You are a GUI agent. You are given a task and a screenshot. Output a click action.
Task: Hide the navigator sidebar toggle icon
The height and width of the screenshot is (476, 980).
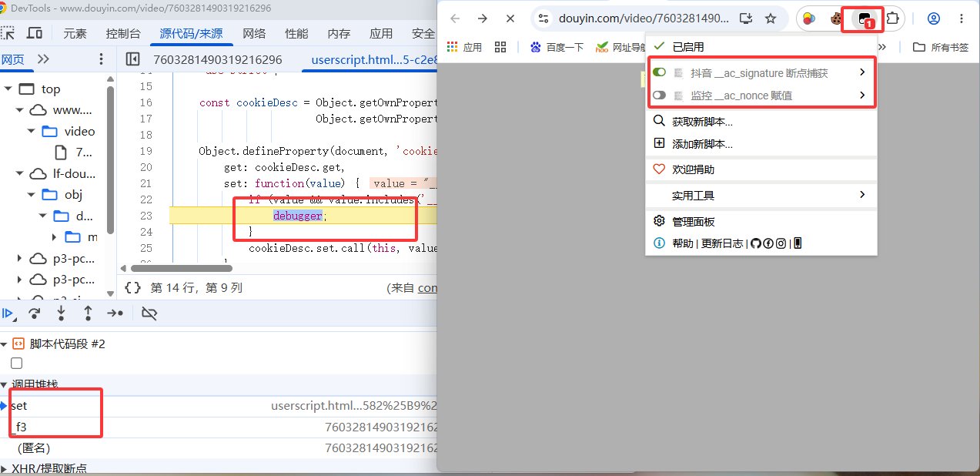tap(132, 59)
